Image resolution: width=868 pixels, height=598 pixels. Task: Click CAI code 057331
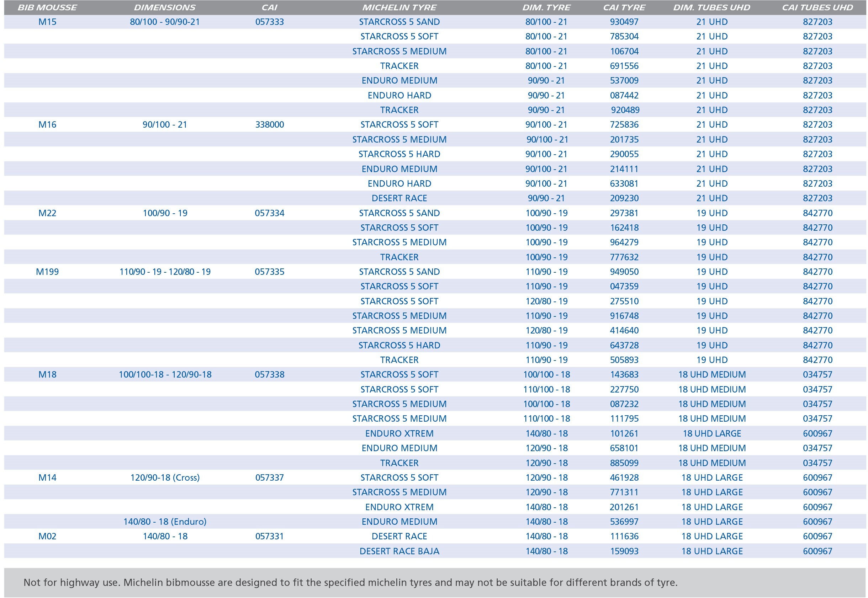269,536
